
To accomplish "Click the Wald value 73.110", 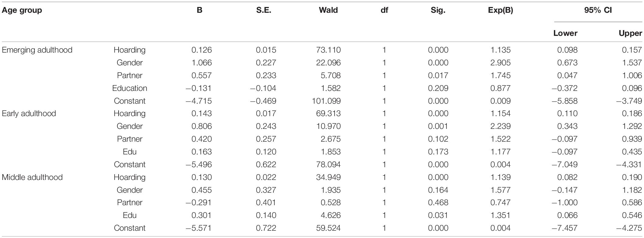I will click(328, 50).
